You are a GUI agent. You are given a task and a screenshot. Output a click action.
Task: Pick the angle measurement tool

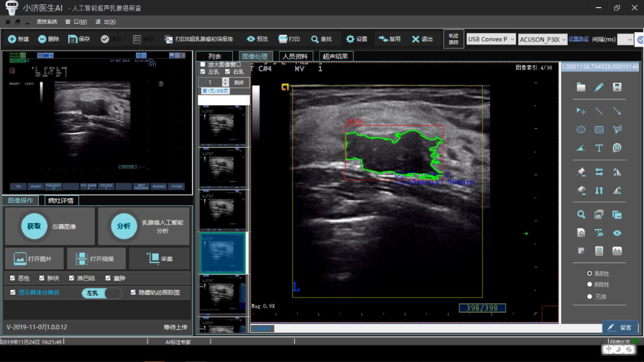(x=581, y=148)
